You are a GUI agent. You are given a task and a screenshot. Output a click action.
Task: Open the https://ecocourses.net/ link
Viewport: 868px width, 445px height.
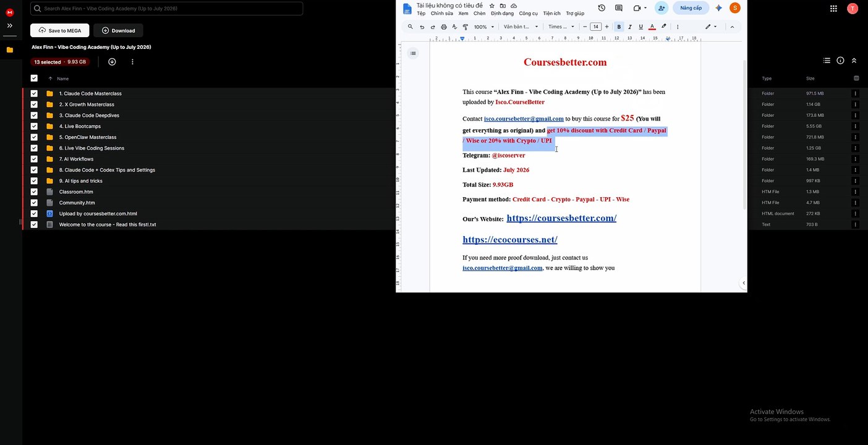510,240
